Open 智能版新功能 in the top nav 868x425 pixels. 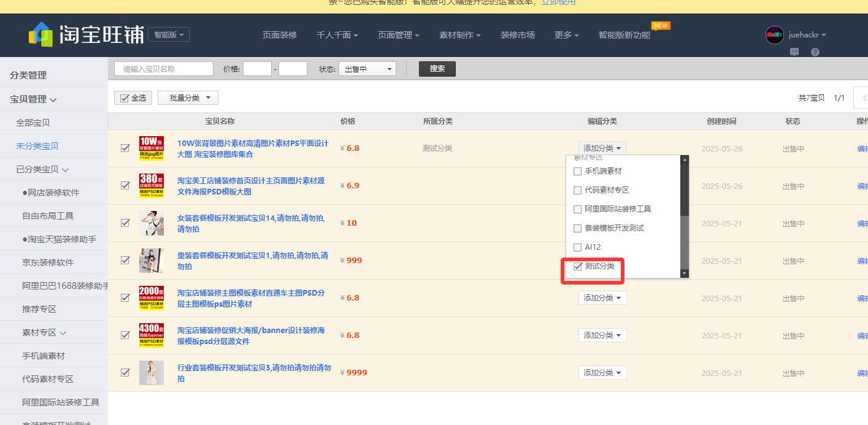tap(624, 35)
